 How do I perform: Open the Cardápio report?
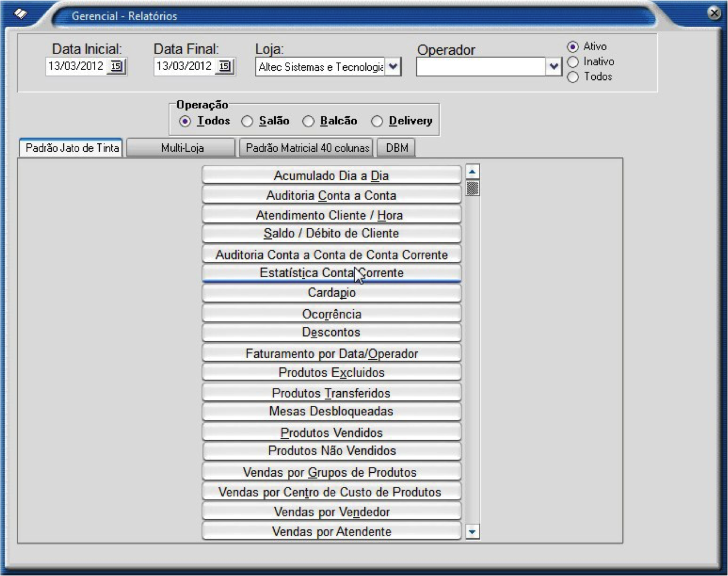click(331, 293)
